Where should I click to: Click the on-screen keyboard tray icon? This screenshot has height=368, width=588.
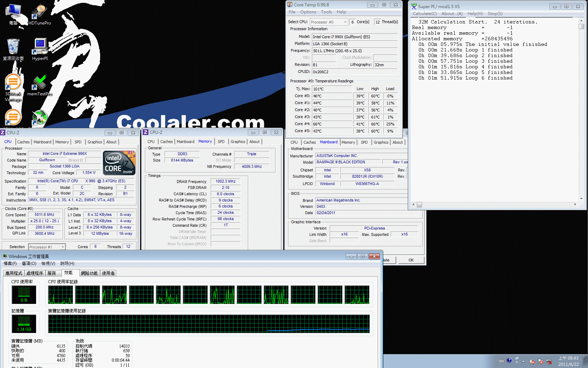pos(502,361)
